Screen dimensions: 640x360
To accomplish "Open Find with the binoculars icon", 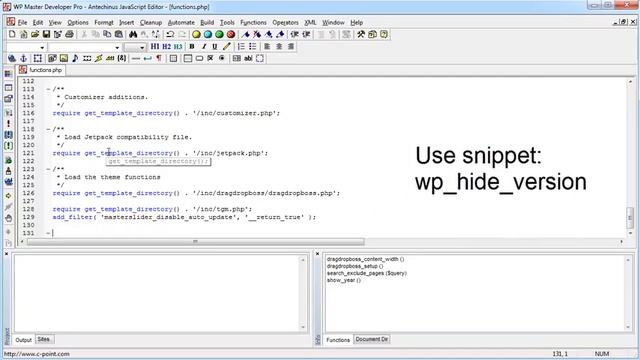I will 133,34.
